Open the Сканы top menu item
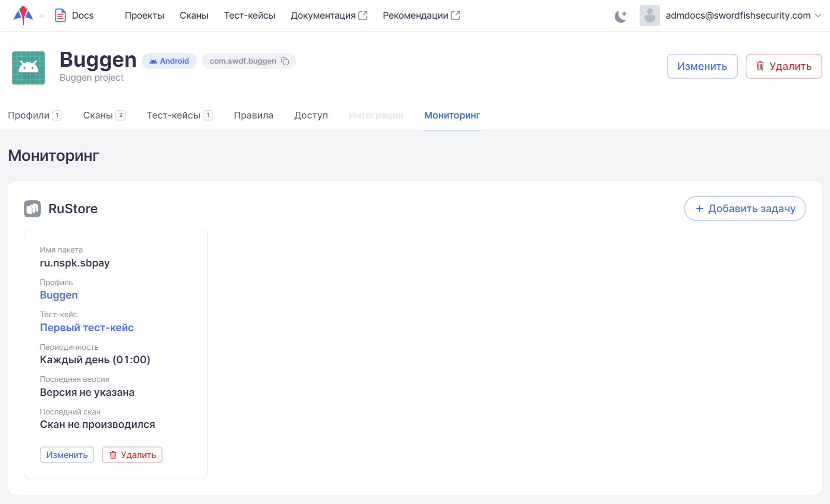This screenshot has width=830, height=504. 194,16
